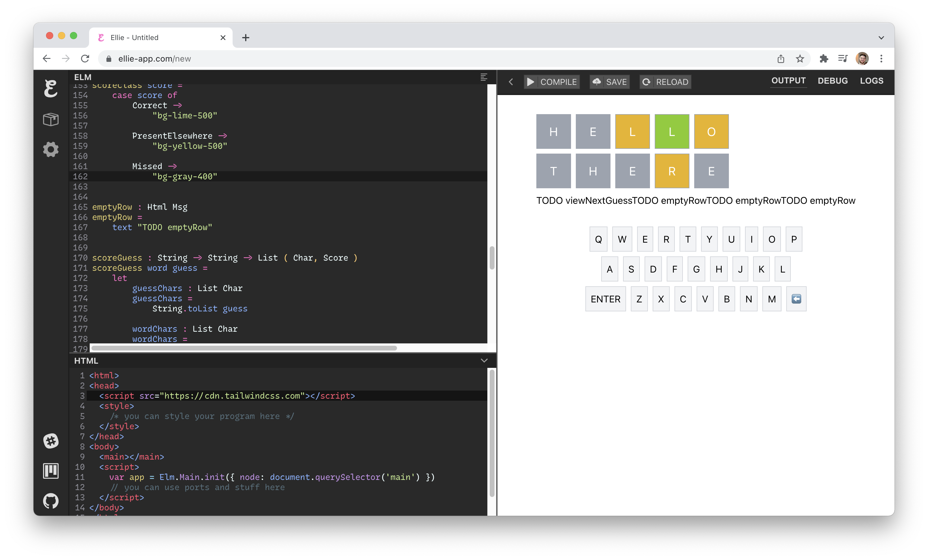Click the Y key on game keyboard
Viewport: 928px width, 560px height.
click(709, 239)
